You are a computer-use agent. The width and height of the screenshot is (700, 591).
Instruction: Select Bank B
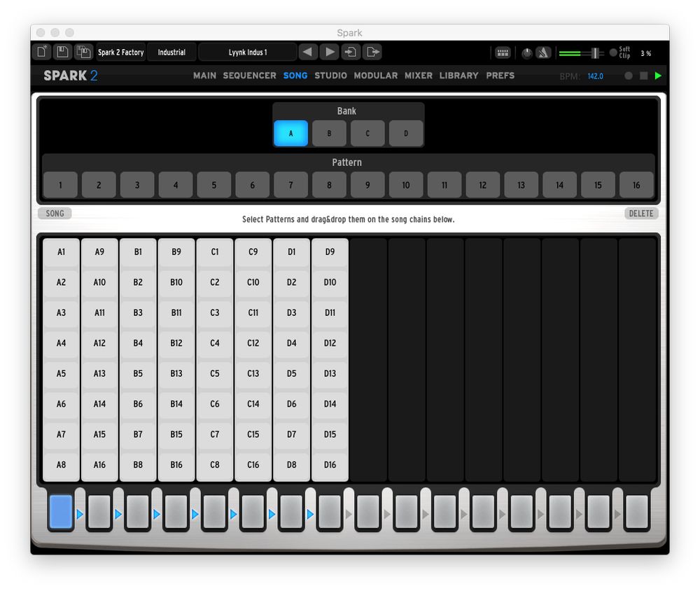(x=329, y=133)
